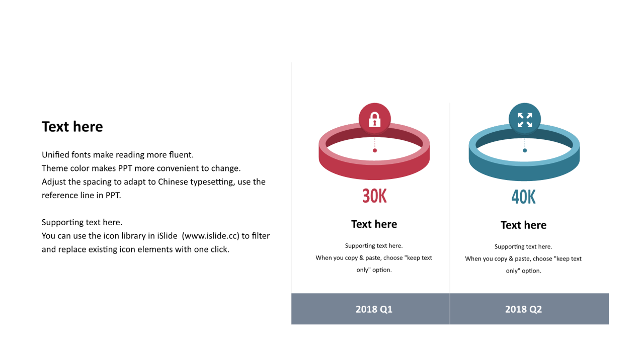Click the left Supporting text here line
Viewport: 644px width, 362px height.
(82, 222)
